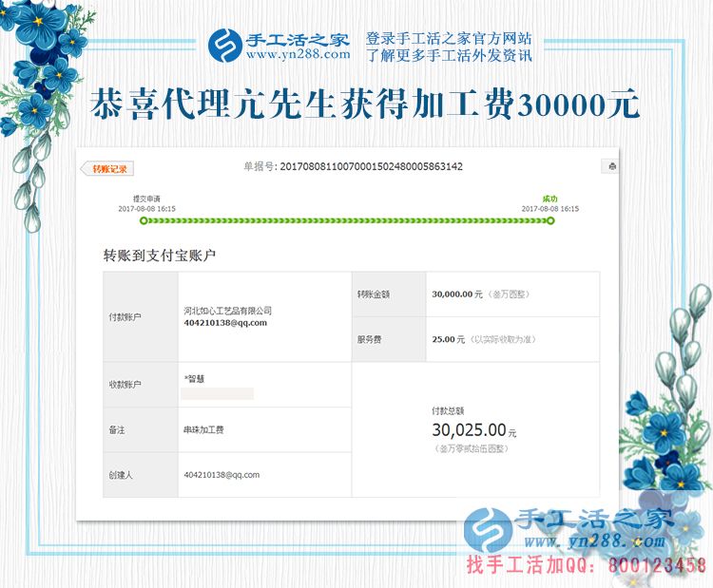Click the headline 恭喜代理亢先生获得加工费30000元

coord(365,104)
